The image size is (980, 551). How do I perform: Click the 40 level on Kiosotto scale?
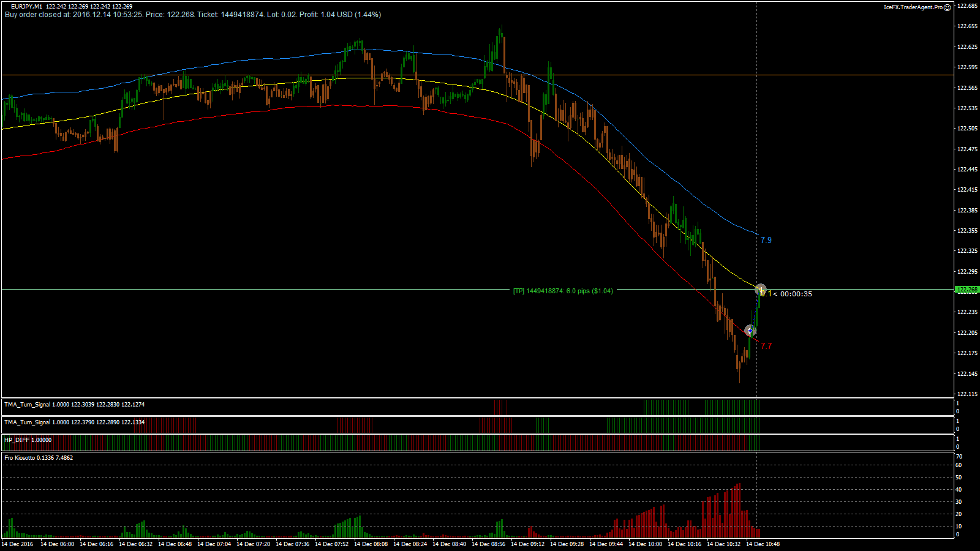(x=959, y=490)
